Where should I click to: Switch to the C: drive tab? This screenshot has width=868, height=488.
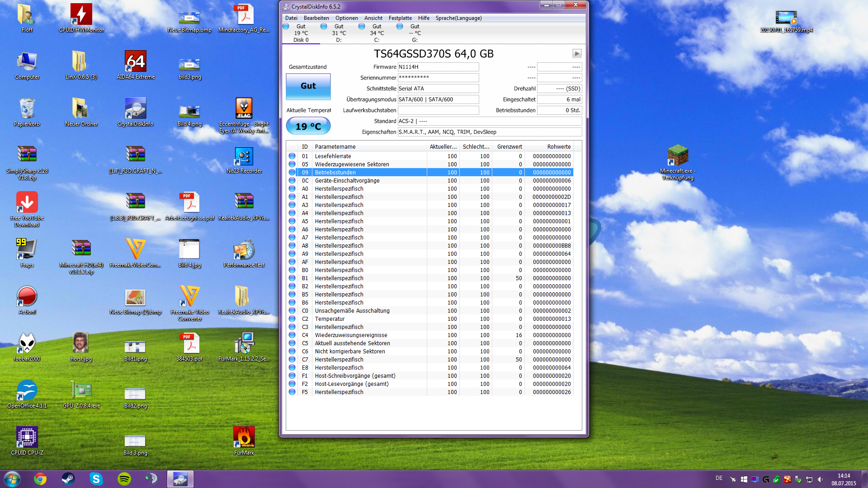point(377,33)
